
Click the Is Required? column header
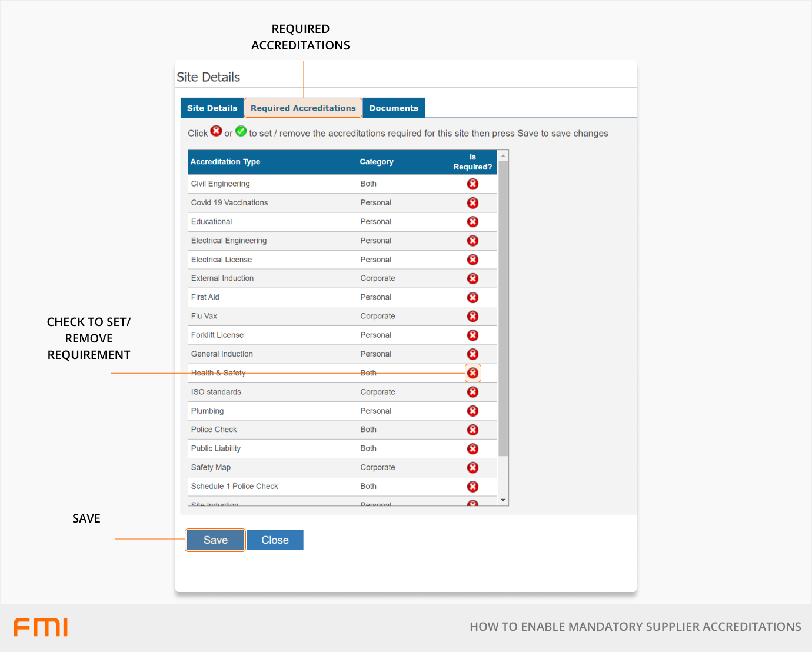[472, 162]
